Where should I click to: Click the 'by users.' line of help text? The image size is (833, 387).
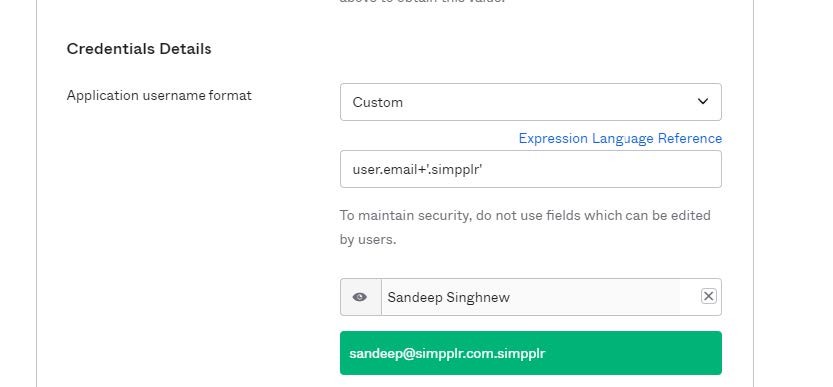click(368, 240)
